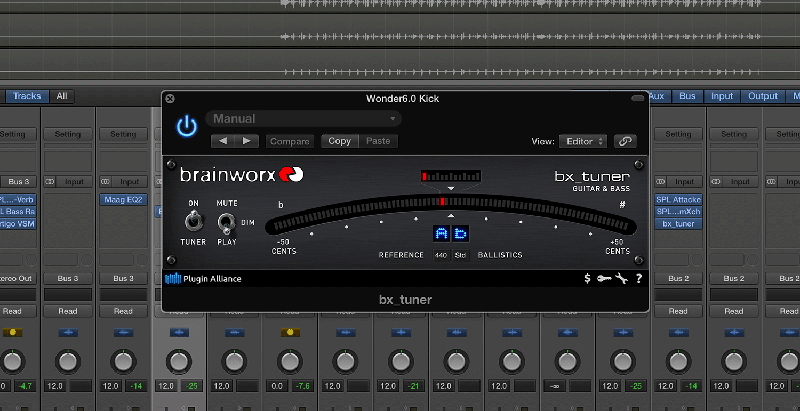Open the bx_tuner plugin slot
Viewport: 800px width, 411px height.
678,224
